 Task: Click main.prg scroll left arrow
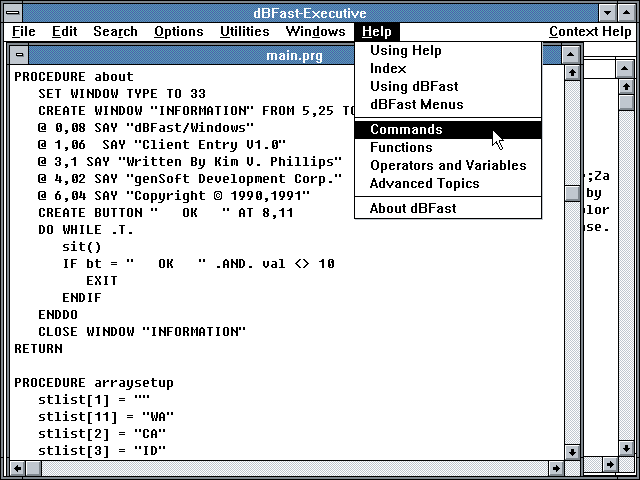coord(18,468)
